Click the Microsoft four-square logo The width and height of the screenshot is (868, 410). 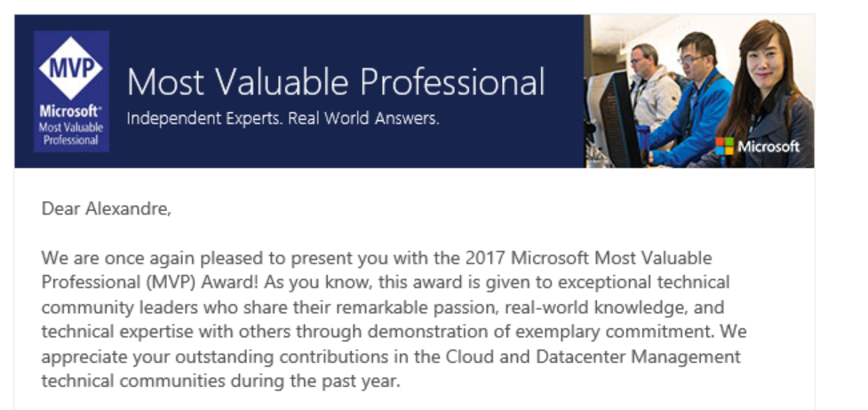[725, 146]
